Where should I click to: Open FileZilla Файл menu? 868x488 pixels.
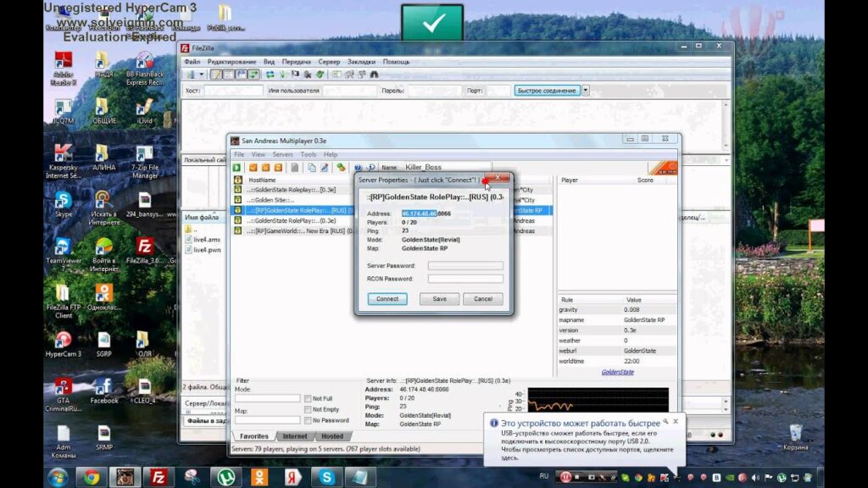click(x=192, y=62)
